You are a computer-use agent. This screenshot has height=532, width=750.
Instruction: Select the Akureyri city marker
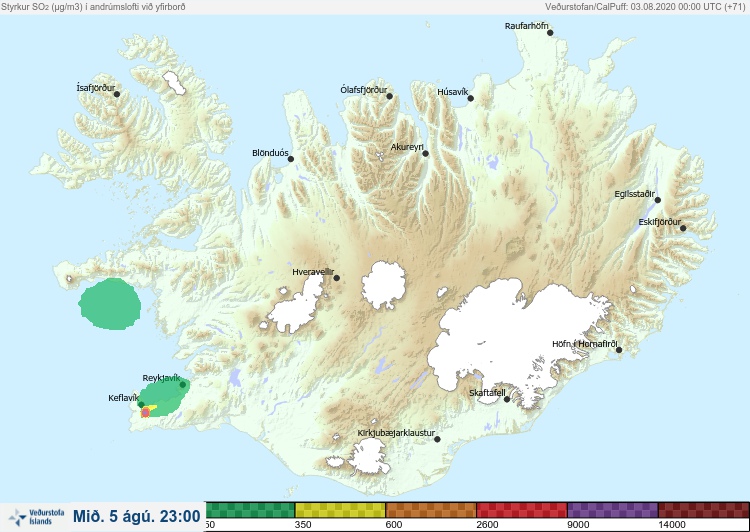tap(426, 154)
